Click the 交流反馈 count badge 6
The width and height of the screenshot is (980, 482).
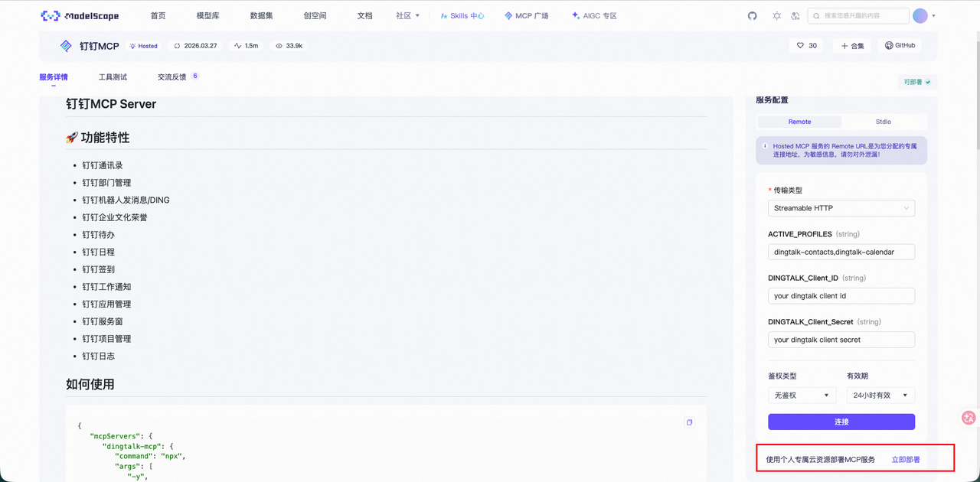195,76
